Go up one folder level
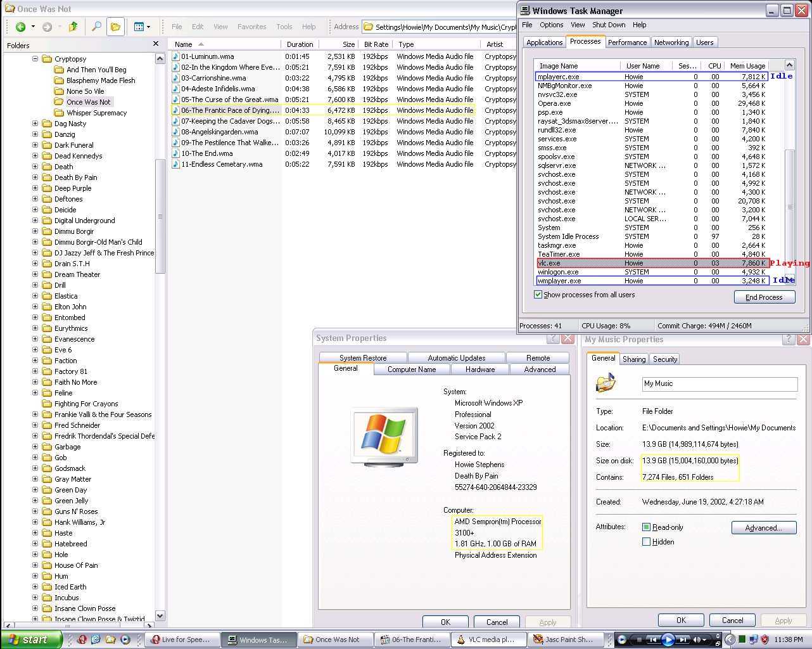Viewport: 812px width, 649px height. click(73, 27)
